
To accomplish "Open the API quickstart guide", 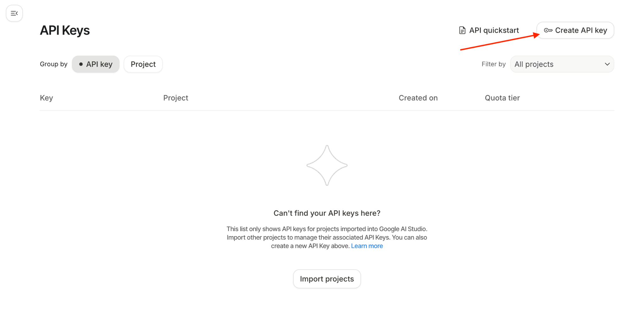I will [494, 30].
